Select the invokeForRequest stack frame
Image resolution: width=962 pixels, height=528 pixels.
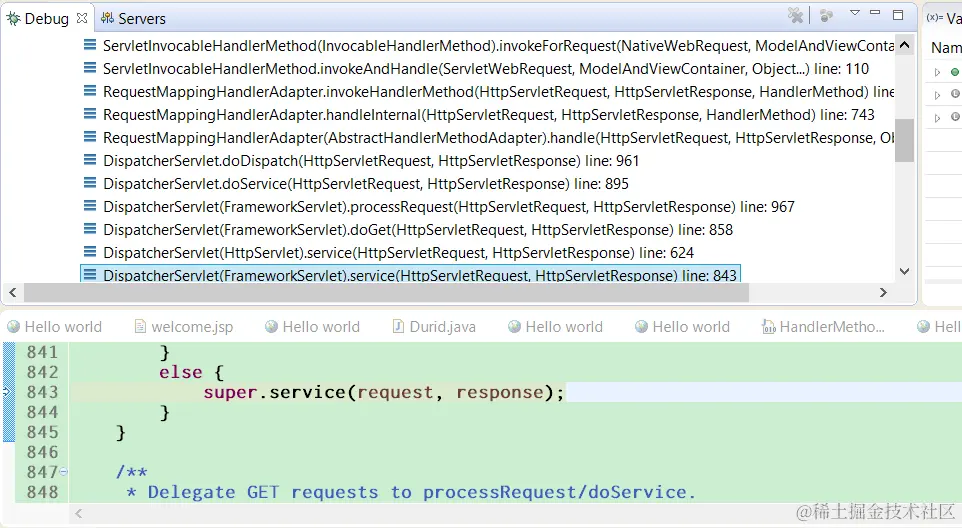[x=488, y=46]
